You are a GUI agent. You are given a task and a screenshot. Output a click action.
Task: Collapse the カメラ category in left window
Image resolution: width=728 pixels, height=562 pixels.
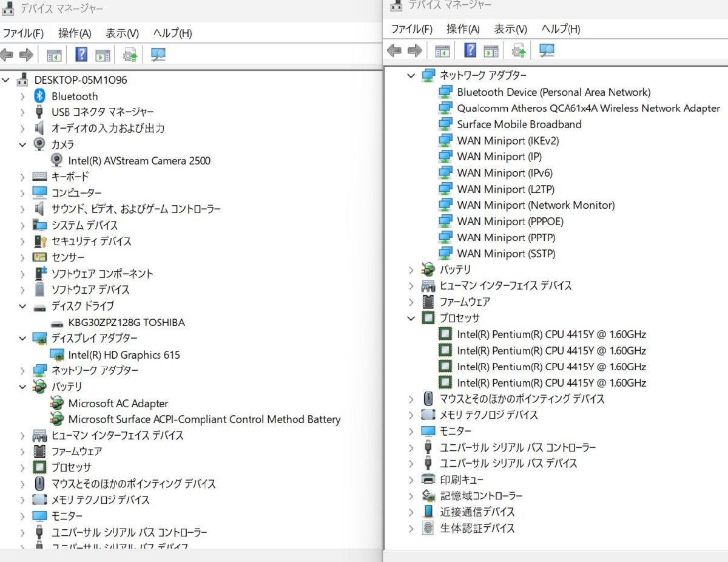click(x=22, y=144)
